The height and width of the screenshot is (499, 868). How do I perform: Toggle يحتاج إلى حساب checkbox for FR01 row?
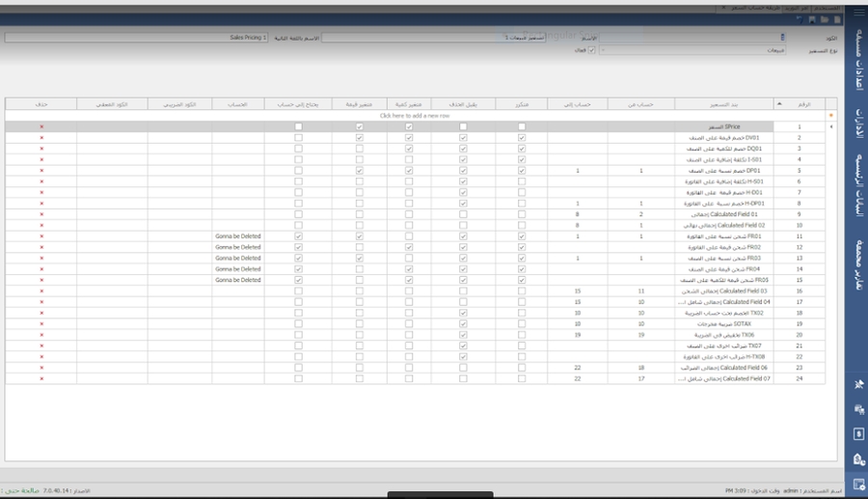(x=298, y=236)
